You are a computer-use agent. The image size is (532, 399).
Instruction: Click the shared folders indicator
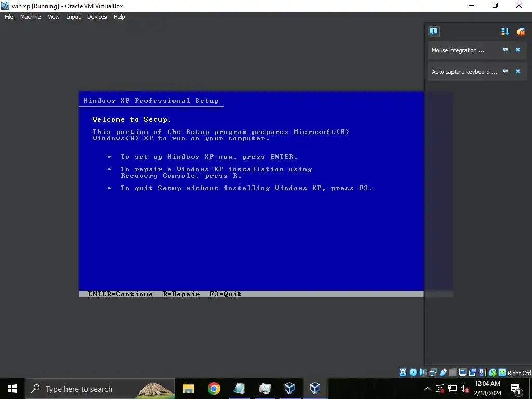pos(453,372)
